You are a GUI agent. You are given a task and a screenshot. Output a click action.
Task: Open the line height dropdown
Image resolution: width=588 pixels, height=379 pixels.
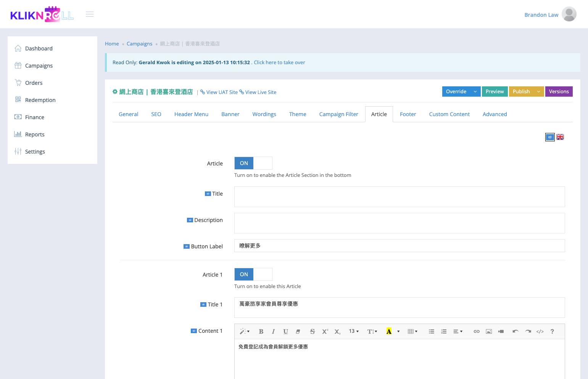point(372,332)
